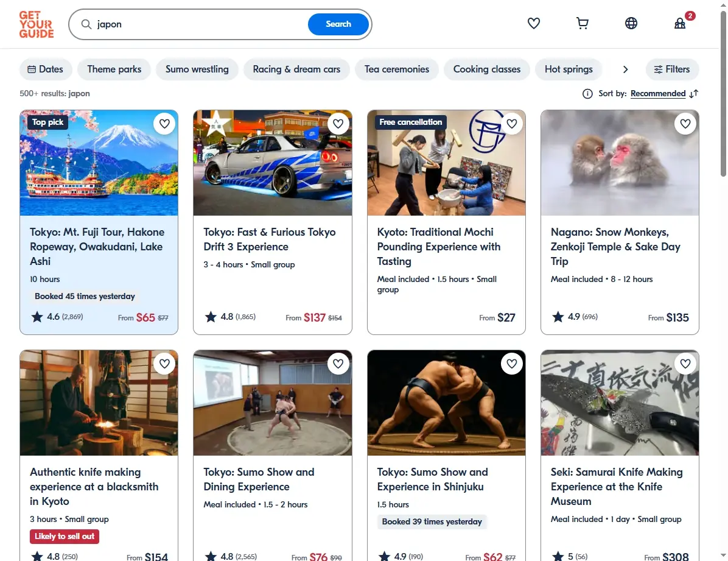Screen dimensions: 728x561
Task: Open Kyoto Traditional Mochi Pounding title
Action: point(439,246)
